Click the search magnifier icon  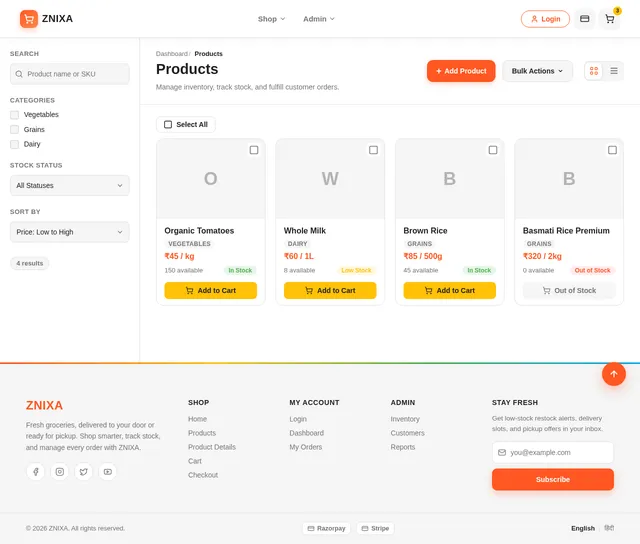coord(19,74)
